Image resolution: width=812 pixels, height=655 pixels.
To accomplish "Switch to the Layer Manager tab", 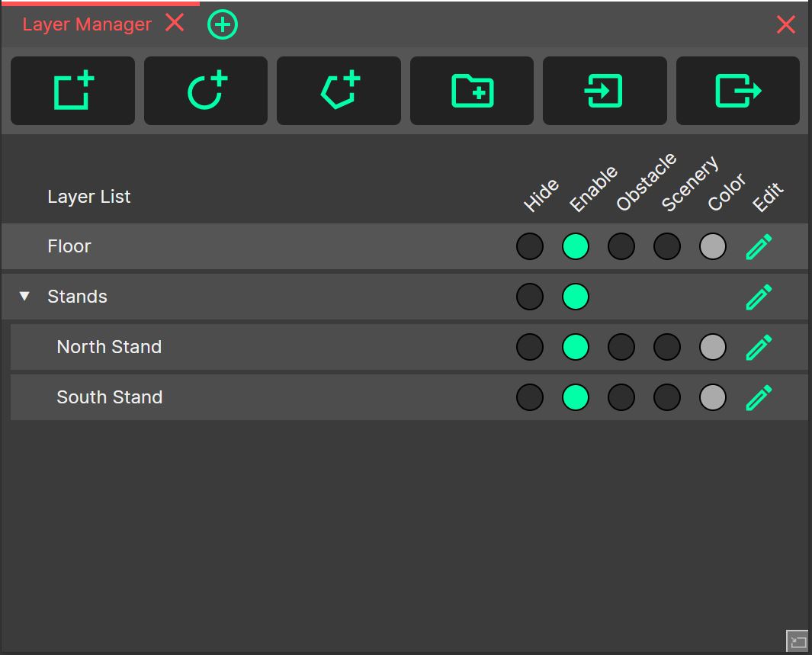I will 87,24.
